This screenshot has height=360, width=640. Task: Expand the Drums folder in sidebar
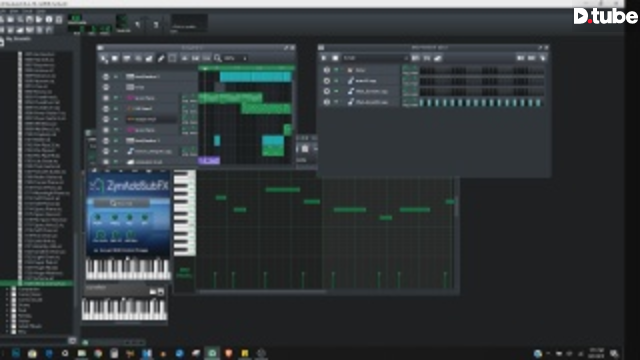(7, 305)
